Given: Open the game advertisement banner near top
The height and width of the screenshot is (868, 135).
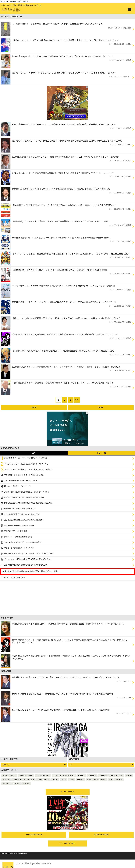Looking at the screenshot, I should click(67, 103).
